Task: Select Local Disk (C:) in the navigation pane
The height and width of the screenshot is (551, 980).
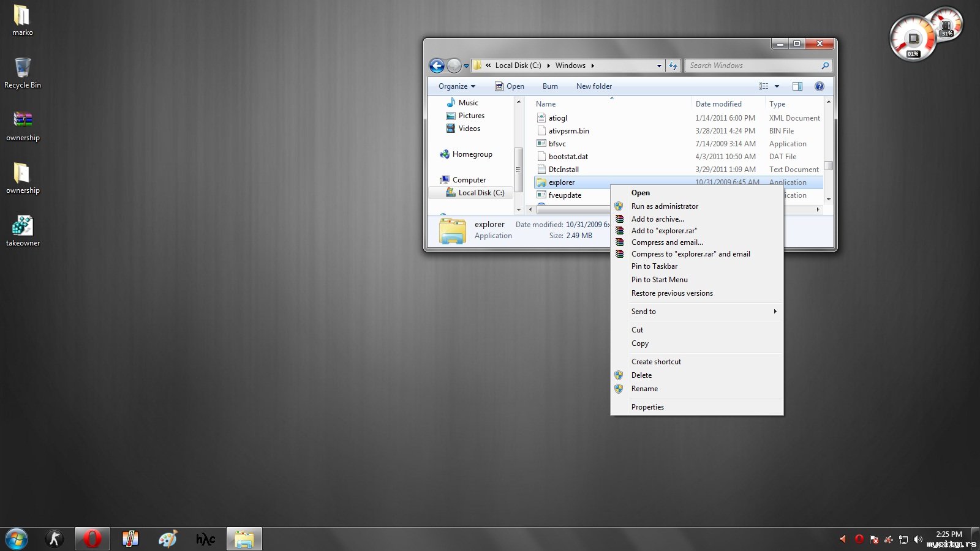Action: 481,193
